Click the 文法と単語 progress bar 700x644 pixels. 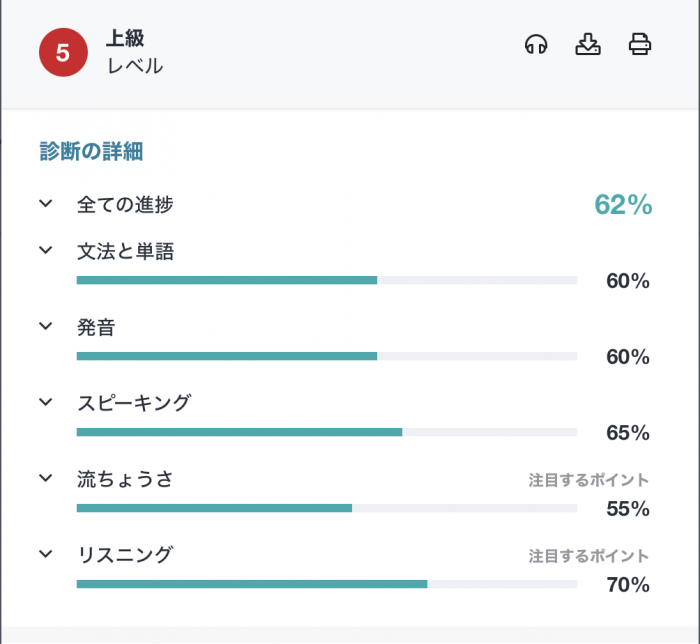tap(326, 280)
